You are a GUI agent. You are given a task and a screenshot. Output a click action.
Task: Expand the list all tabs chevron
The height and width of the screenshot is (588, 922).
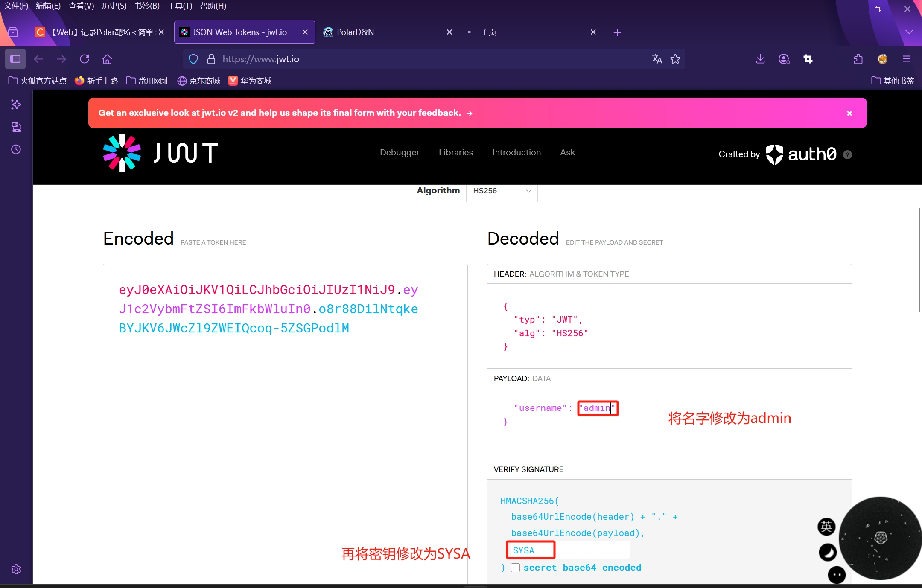click(x=909, y=32)
